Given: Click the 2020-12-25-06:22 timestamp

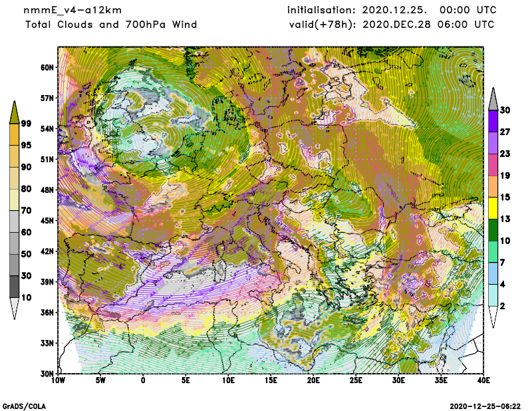Looking at the screenshot, I should [485, 405].
